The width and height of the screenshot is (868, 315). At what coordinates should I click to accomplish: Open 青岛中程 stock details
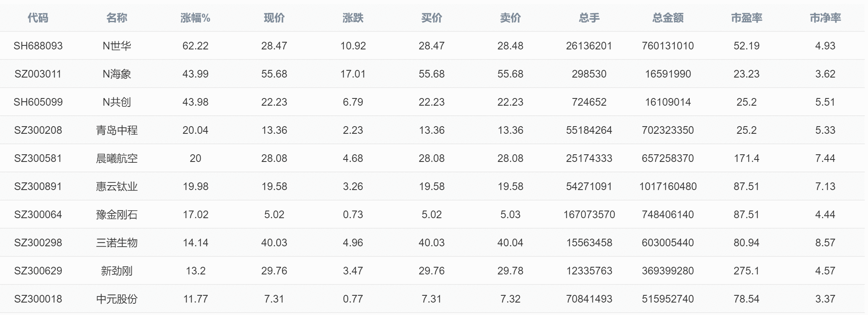coord(116,130)
